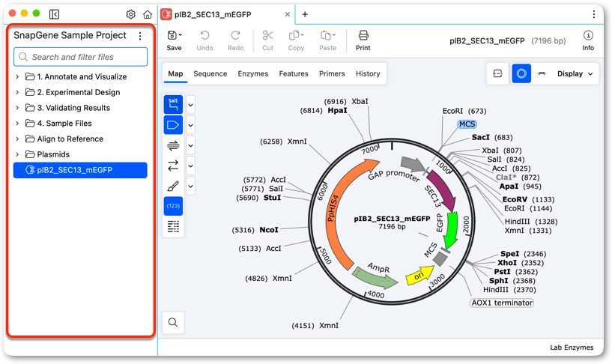Toggle the show primers icon

tap(173, 145)
